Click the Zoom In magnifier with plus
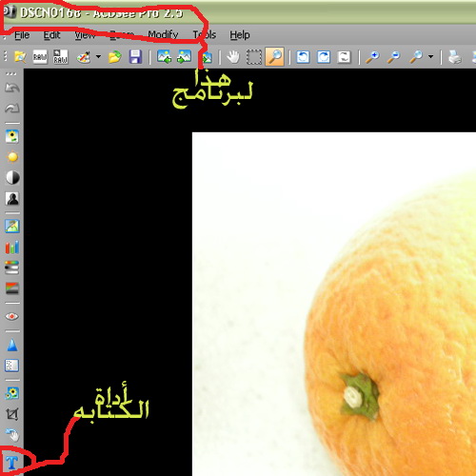 coord(372,57)
